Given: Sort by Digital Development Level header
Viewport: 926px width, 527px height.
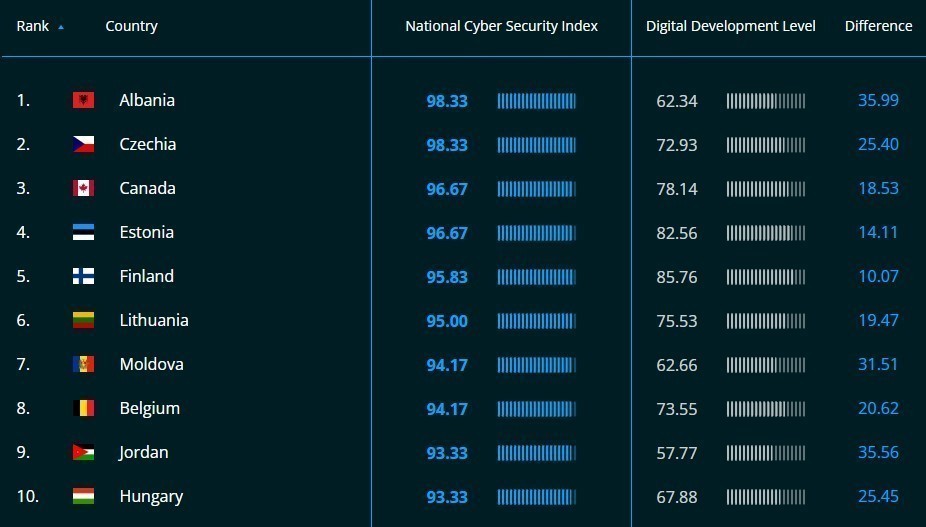Looking at the screenshot, I should [731, 26].
